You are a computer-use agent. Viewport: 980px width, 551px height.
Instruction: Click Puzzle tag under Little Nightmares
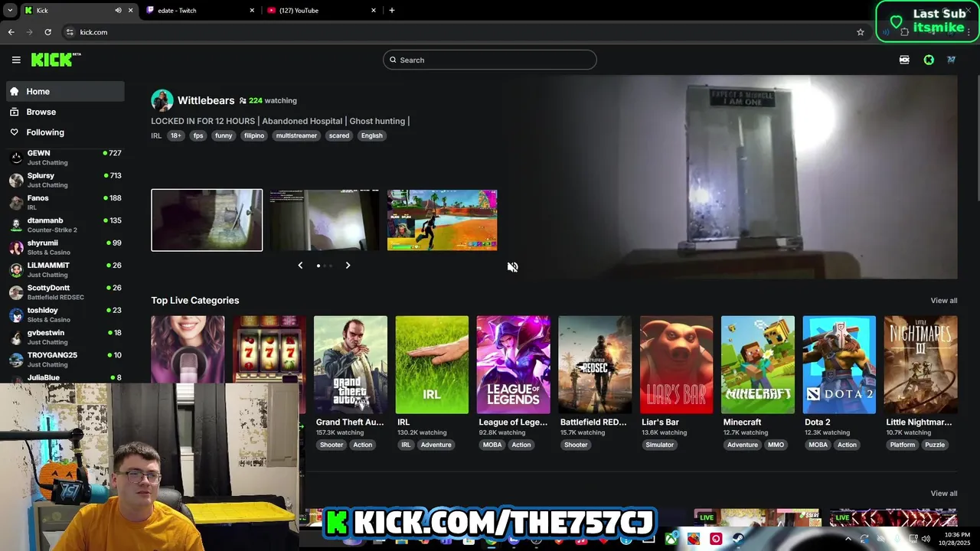935,445
